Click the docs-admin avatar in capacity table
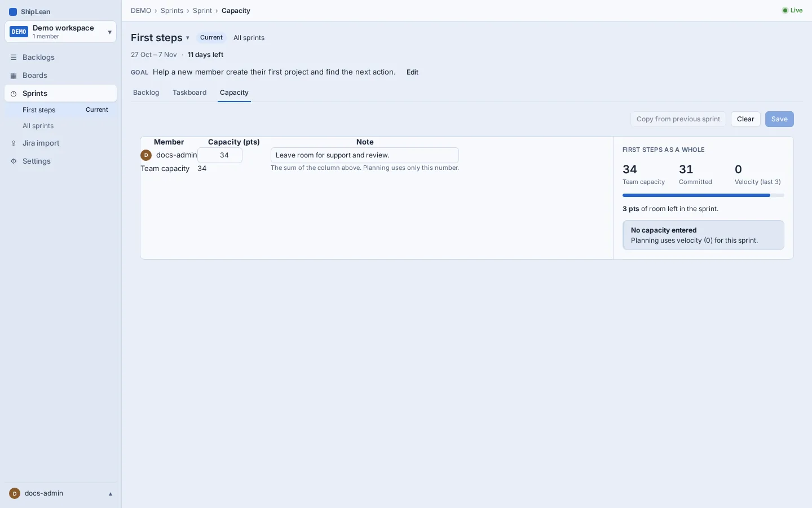This screenshot has height=508, width=812. click(146, 155)
